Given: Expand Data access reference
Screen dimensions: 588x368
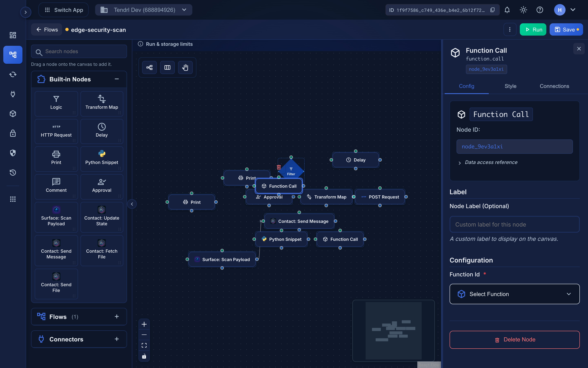Looking at the screenshot, I should tap(488, 162).
